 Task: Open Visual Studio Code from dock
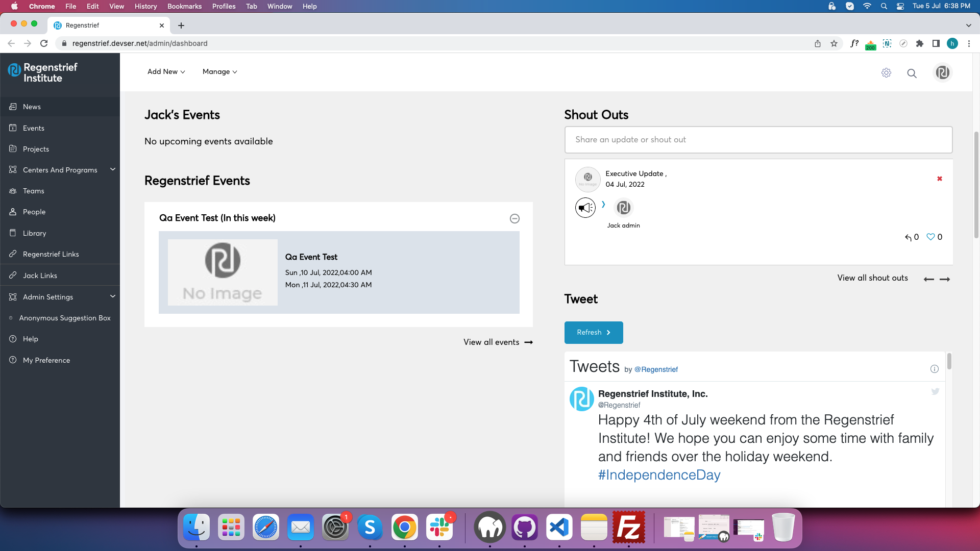pyautogui.click(x=559, y=528)
